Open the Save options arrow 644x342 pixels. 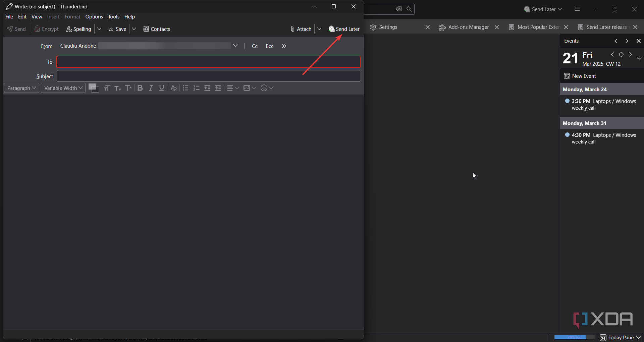point(134,29)
